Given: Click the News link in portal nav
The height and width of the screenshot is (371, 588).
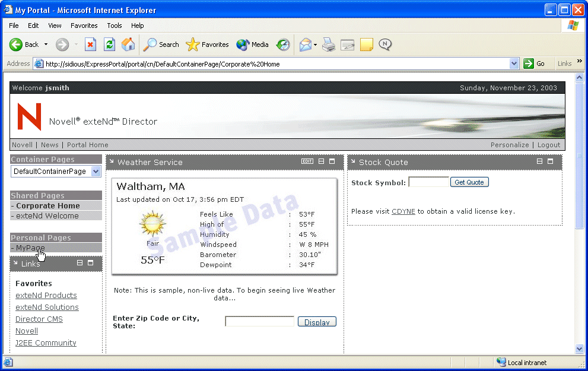Looking at the screenshot, I should click(49, 145).
